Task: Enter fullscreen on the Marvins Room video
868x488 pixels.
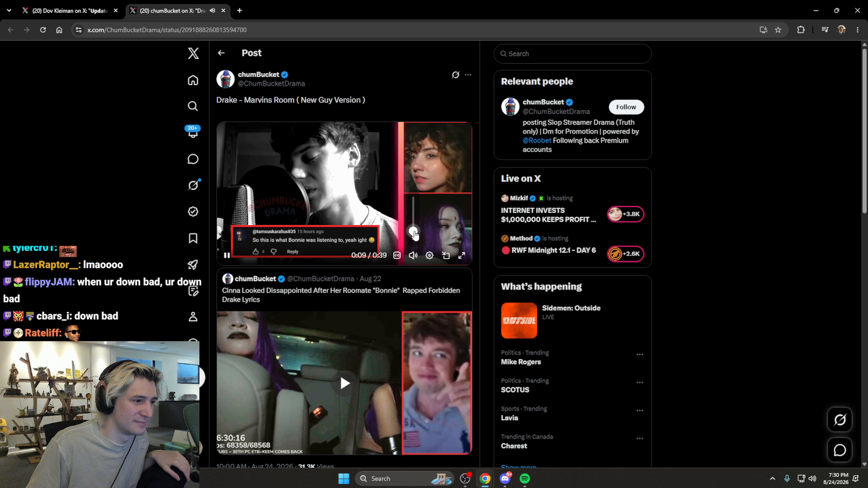Action: 462,255
